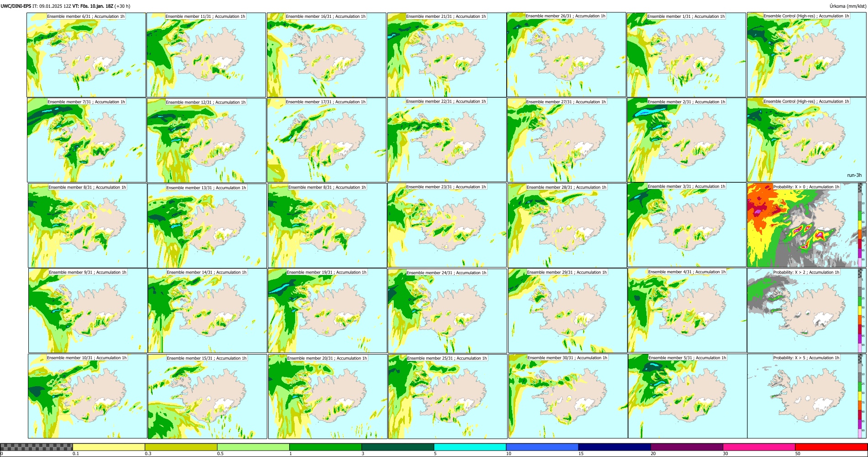This screenshot has height=457, width=868.
Task: Pick the cyan 5–10 legend swatch
Action: [470, 447]
